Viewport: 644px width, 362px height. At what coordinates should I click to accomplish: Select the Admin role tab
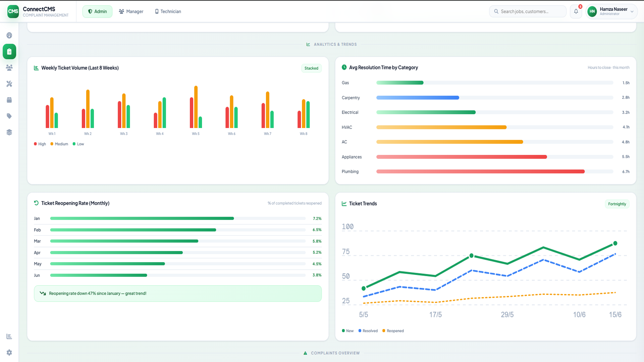coord(97,11)
